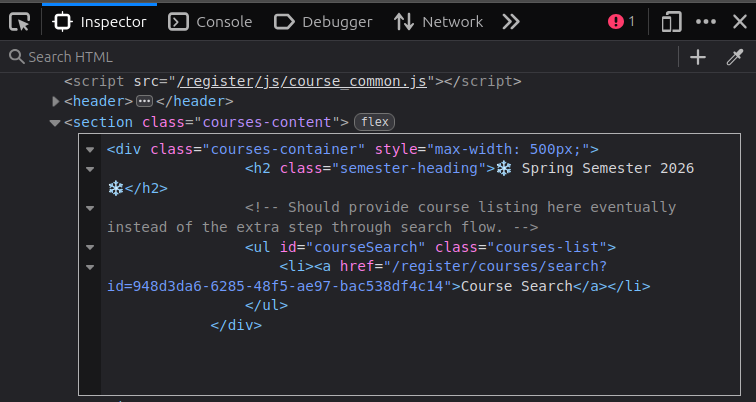The width and height of the screenshot is (756, 402).
Task: Toggle the flex badge on section
Action: click(x=375, y=122)
